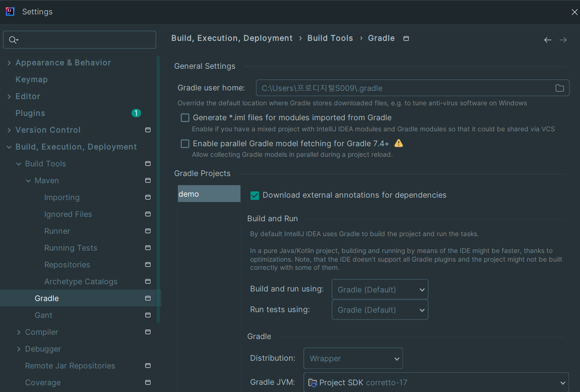Screen dimensions: 580x392
Task: Click the folder browse icon for Gradle user home
Action: click(x=559, y=88)
